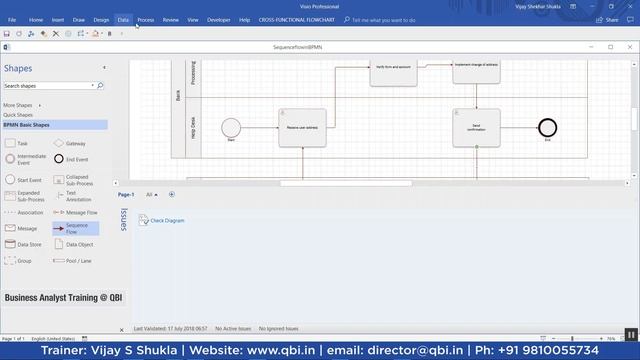
Task: Select the Gateway shape stencil
Action: pyautogui.click(x=70, y=143)
